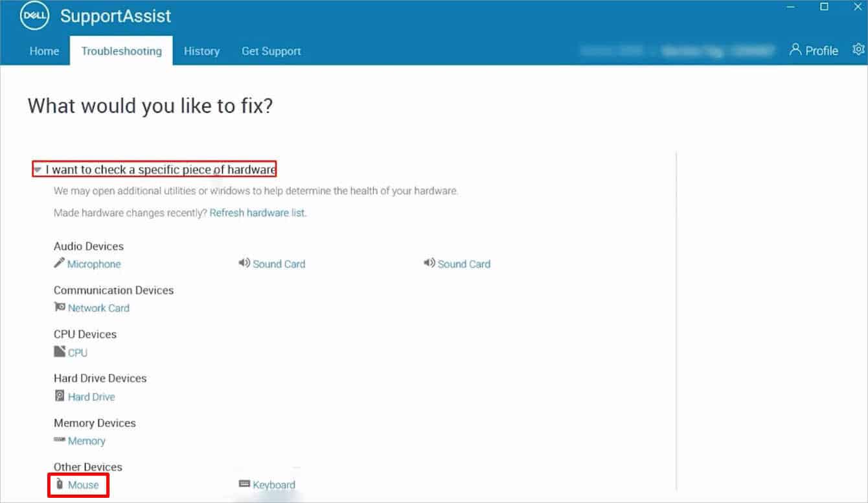Open the settings gear icon
This screenshot has height=503, width=868.
pos(858,50)
